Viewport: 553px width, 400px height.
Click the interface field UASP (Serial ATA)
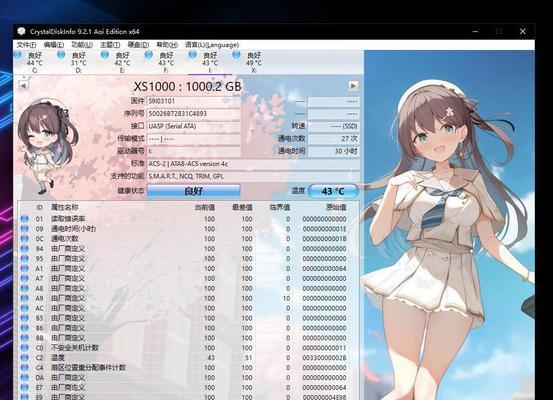[x=193, y=126]
